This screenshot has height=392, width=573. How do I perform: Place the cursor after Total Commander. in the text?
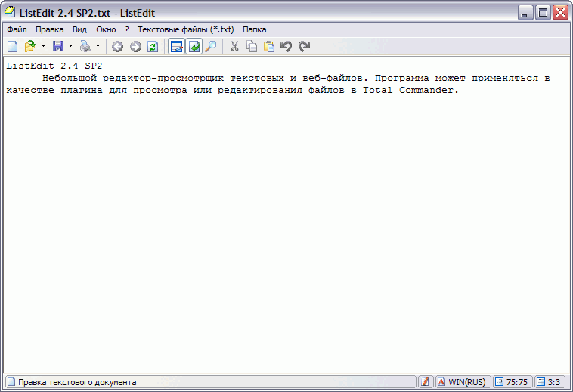[x=460, y=90]
